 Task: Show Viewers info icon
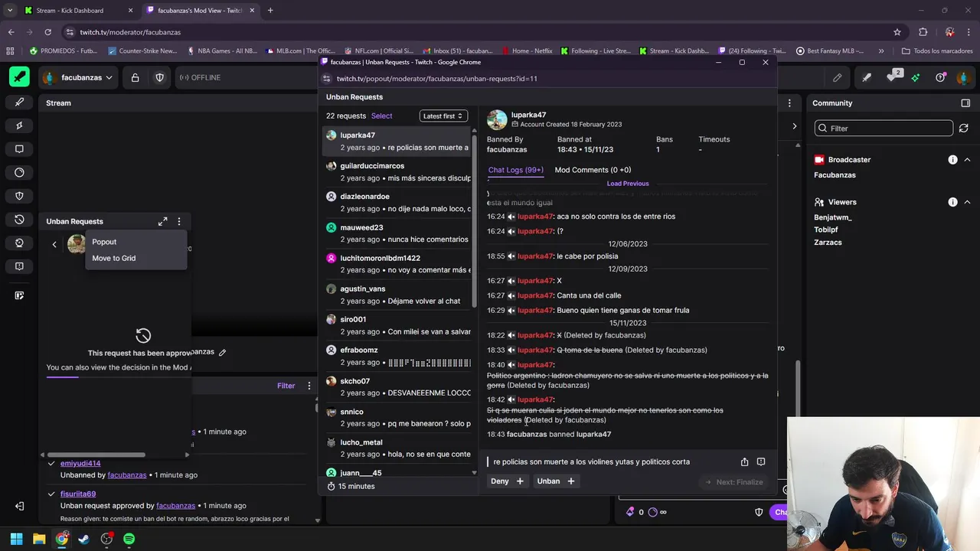coord(952,202)
